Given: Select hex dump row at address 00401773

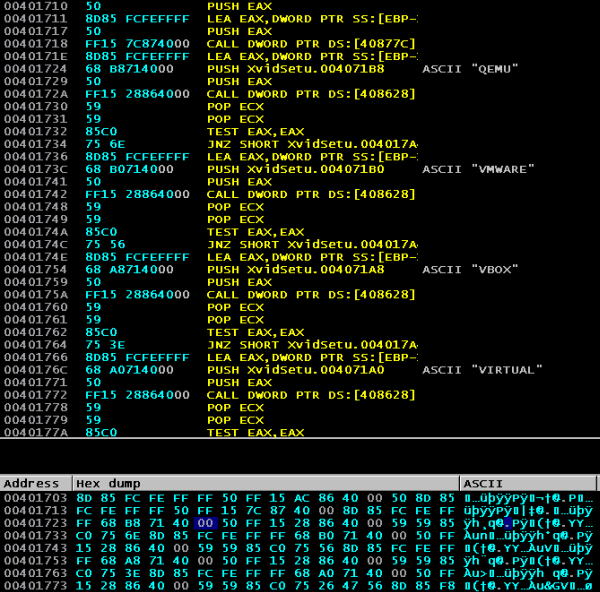Looking at the screenshot, I should [x=298, y=585].
